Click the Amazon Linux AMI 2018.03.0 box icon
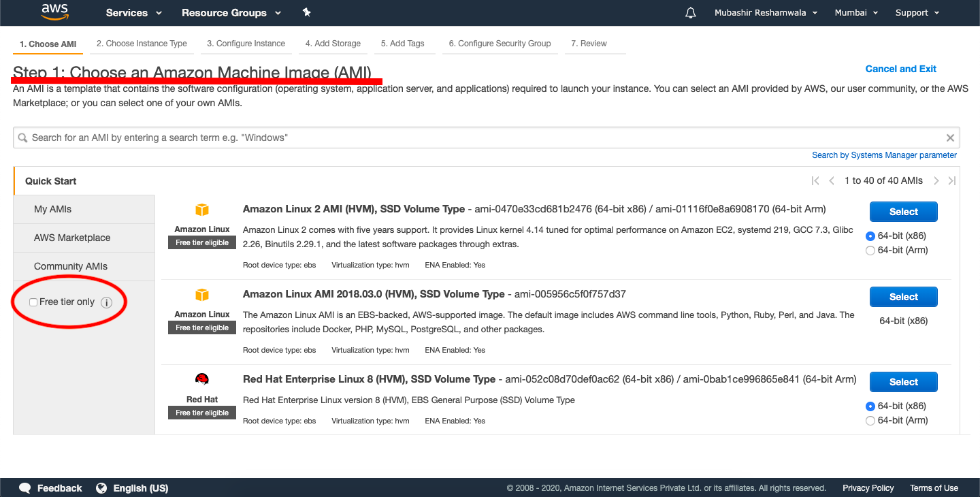Image resolution: width=980 pixels, height=497 pixels. tap(202, 295)
